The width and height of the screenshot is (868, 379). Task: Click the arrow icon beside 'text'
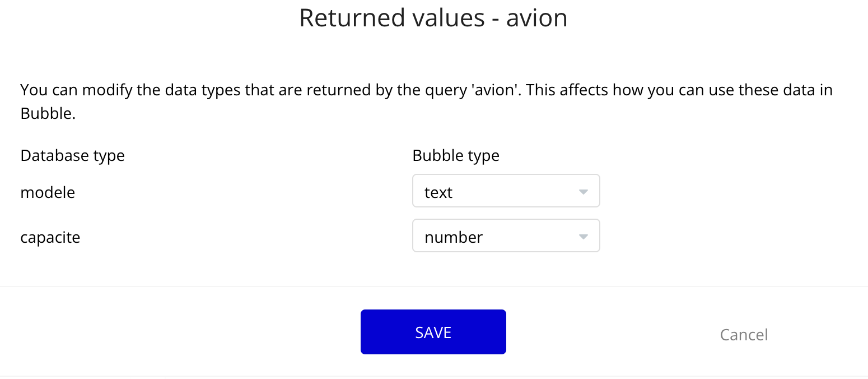pos(583,192)
